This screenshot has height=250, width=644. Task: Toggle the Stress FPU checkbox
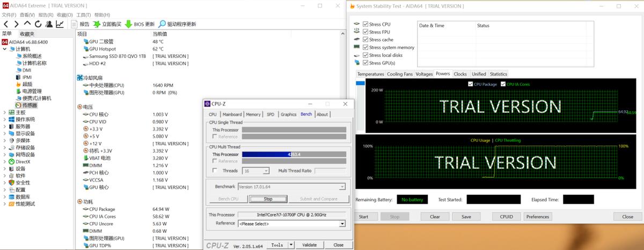click(365, 32)
